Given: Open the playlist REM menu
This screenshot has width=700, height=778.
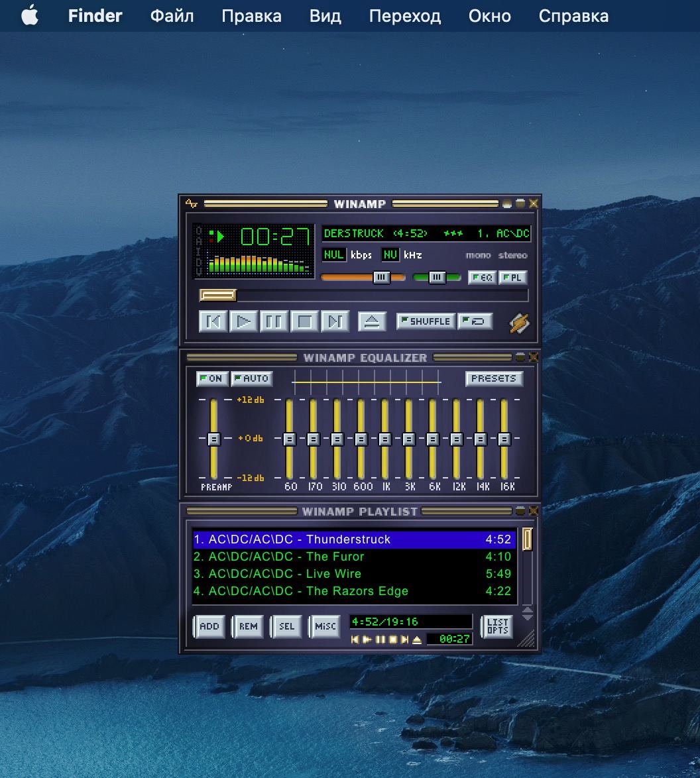Looking at the screenshot, I should [248, 626].
